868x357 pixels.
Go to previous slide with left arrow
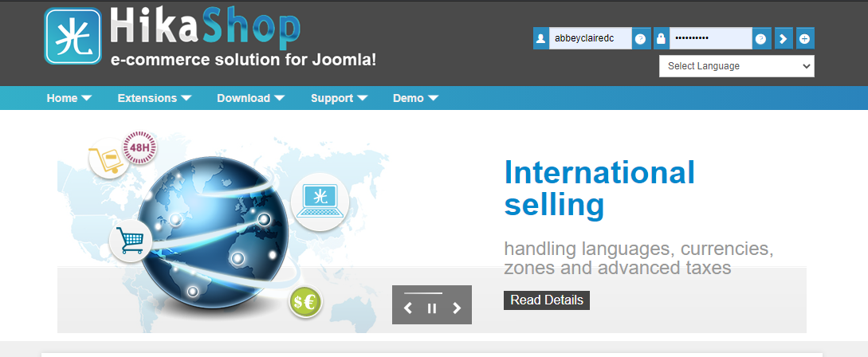(408, 308)
